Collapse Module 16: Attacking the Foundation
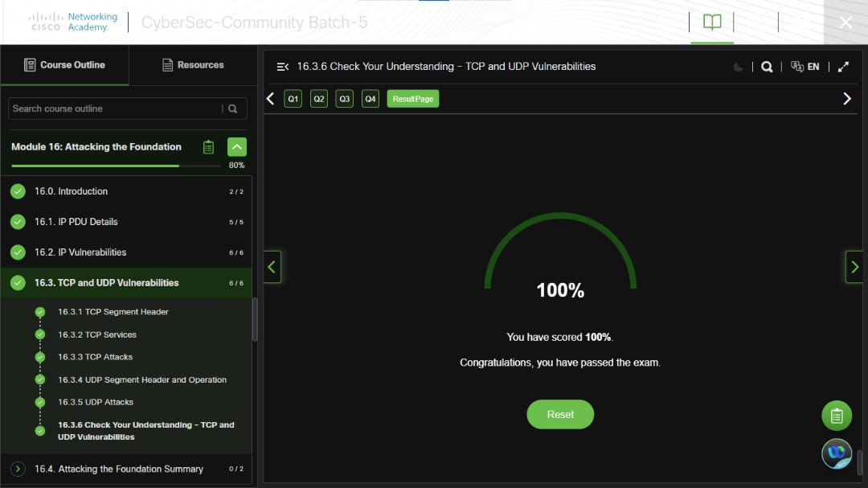The height and width of the screenshot is (488, 868). click(x=236, y=146)
